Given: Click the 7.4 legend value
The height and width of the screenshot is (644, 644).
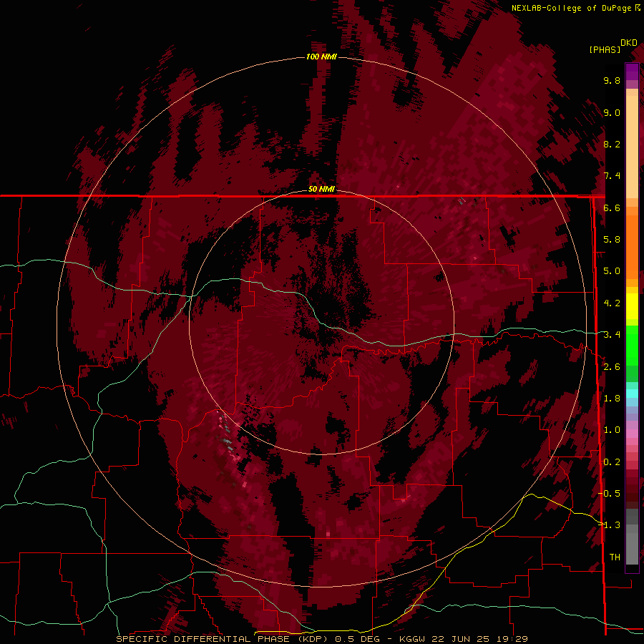Looking at the screenshot, I should point(612,176).
